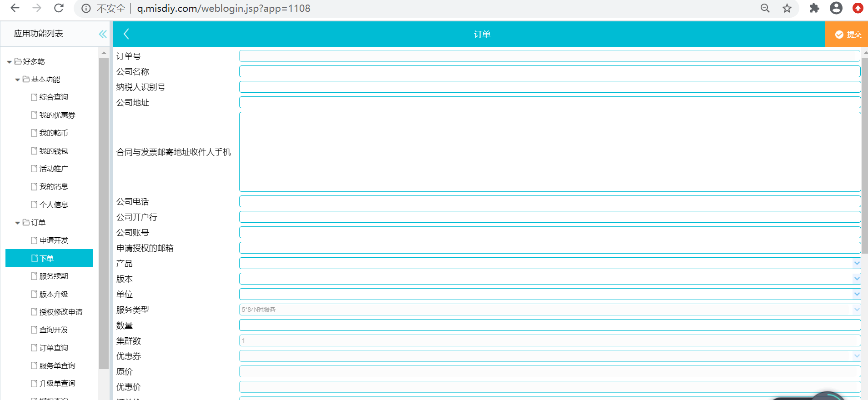868x400 pixels.
Task: Click the browser forward arrow
Action: [x=37, y=8]
